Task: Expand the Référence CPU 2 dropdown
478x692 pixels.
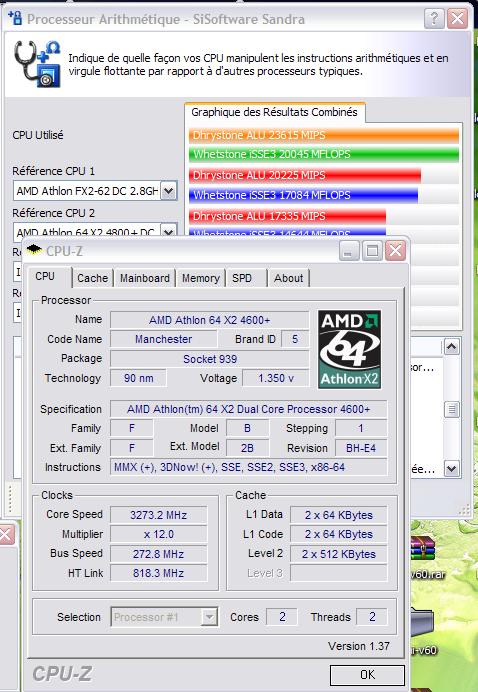Action: pos(169,232)
